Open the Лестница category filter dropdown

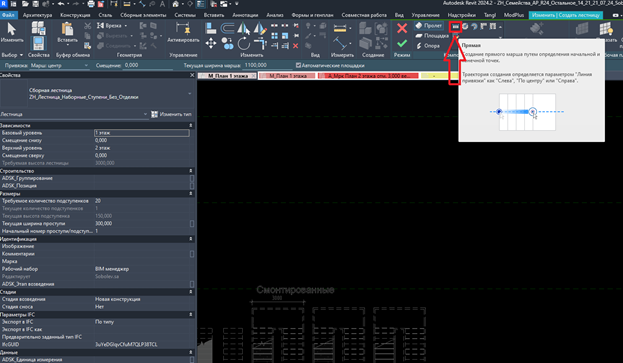145,114
